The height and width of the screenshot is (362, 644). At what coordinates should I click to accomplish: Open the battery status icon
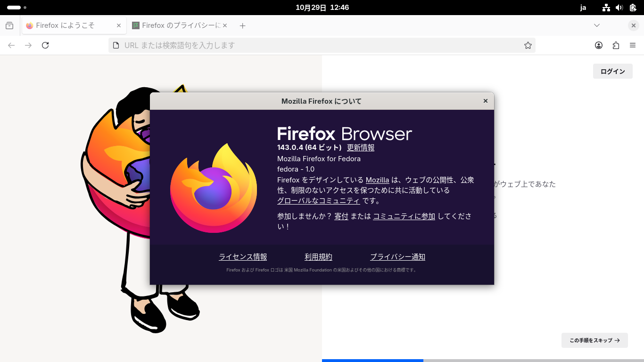coord(633,8)
